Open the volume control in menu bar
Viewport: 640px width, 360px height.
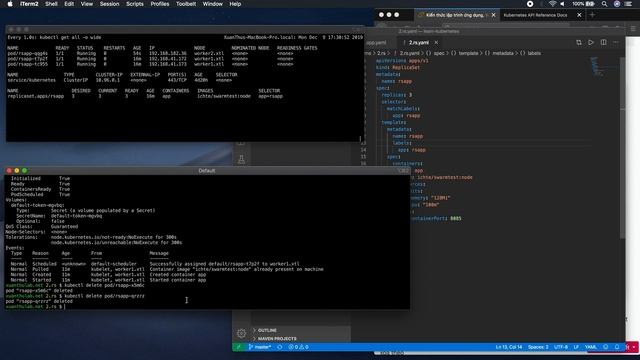(x=562, y=4)
